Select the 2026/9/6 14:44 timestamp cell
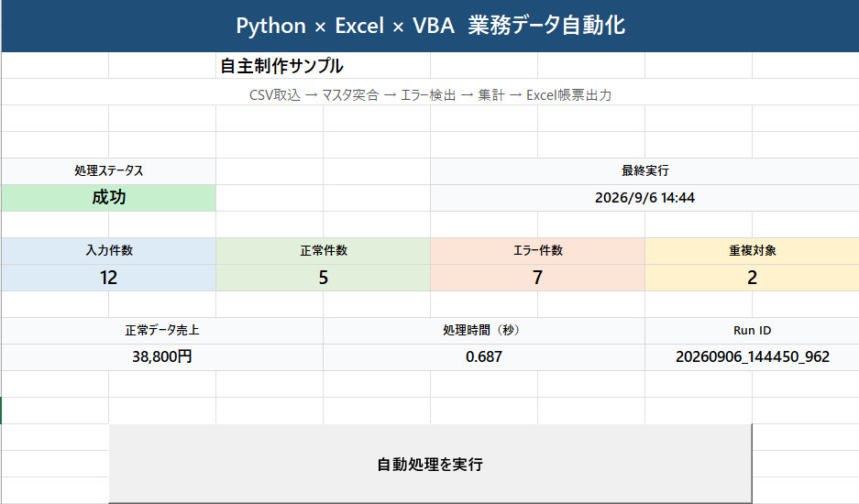The height and width of the screenshot is (504, 859). (644, 198)
